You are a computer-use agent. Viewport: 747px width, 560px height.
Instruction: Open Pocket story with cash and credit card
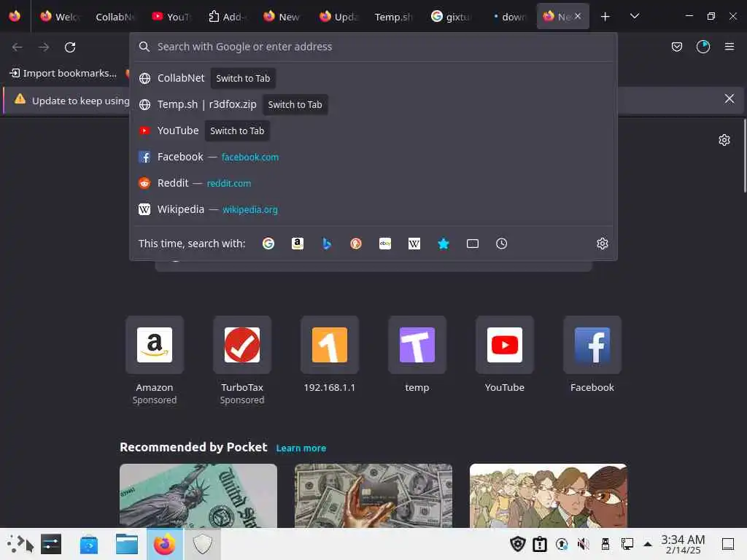pyautogui.click(x=373, y=496)
